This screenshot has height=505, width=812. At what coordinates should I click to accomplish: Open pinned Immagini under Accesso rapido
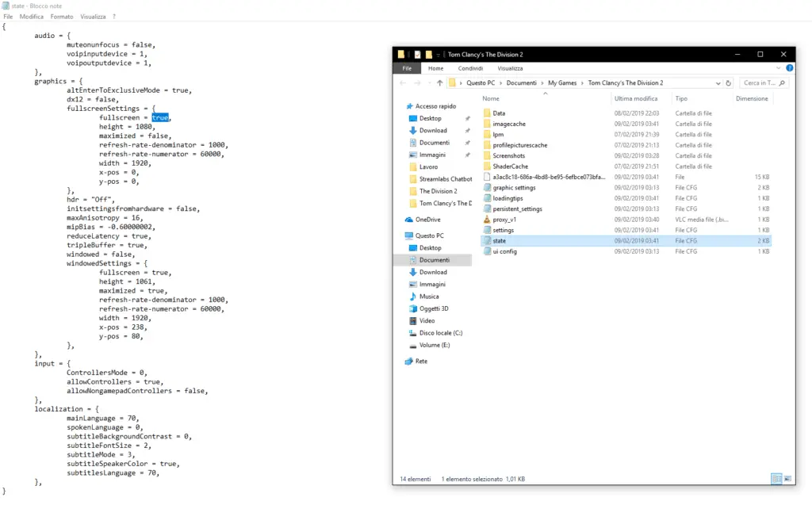432,155
